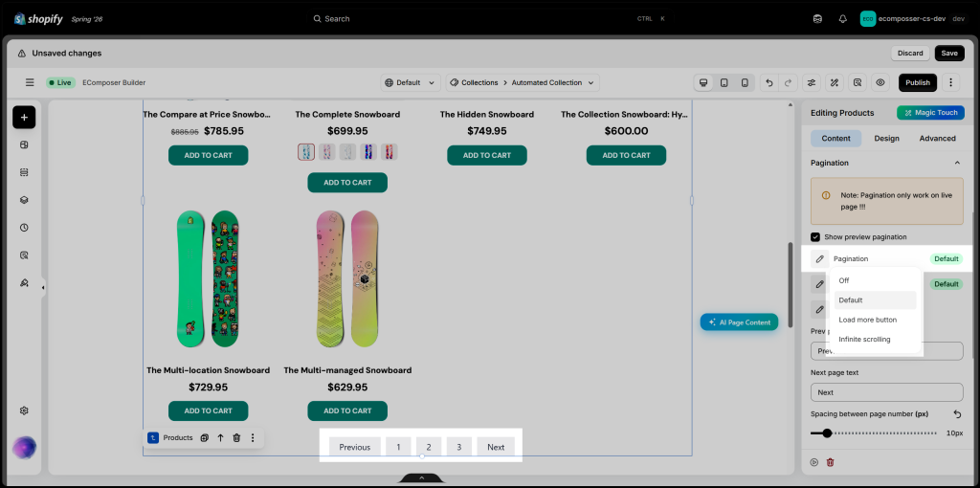The width and height of the screenshot is (980, 488).
Task: Click the icon left of the notification bell
Action: tap(817, 19)
